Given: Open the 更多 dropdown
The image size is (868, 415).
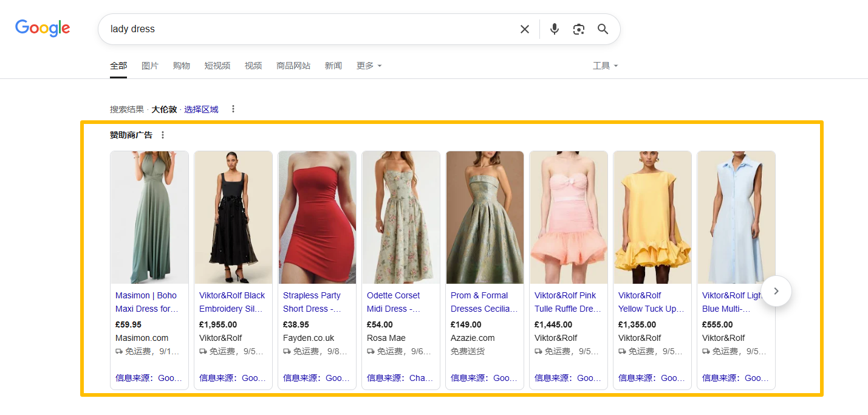Looking at the screenshot, I should (x=368, y=65).
